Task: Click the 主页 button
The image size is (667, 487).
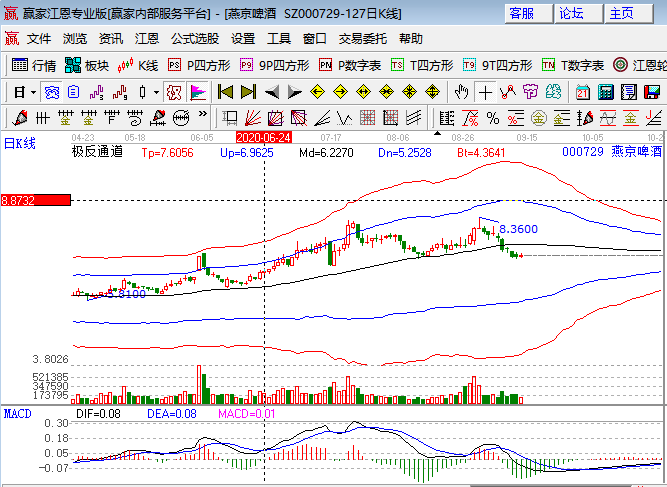Action: pos(629,14)
